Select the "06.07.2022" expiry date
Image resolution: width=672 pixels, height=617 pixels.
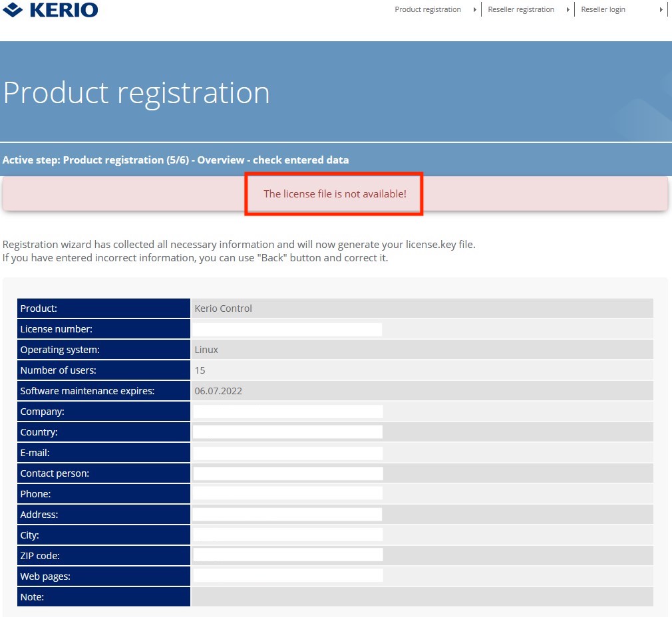click(x=218, y=390)
